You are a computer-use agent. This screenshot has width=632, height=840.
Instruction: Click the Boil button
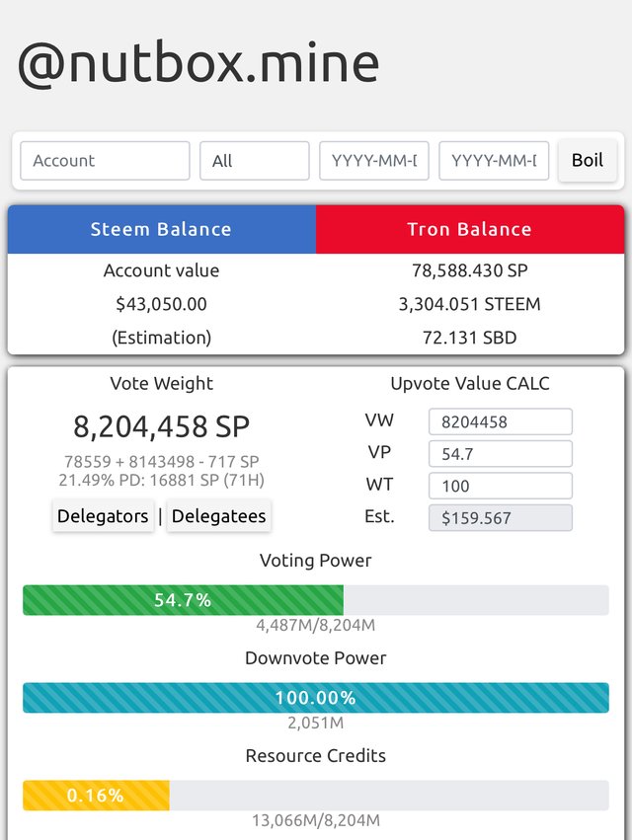[588, 160]
